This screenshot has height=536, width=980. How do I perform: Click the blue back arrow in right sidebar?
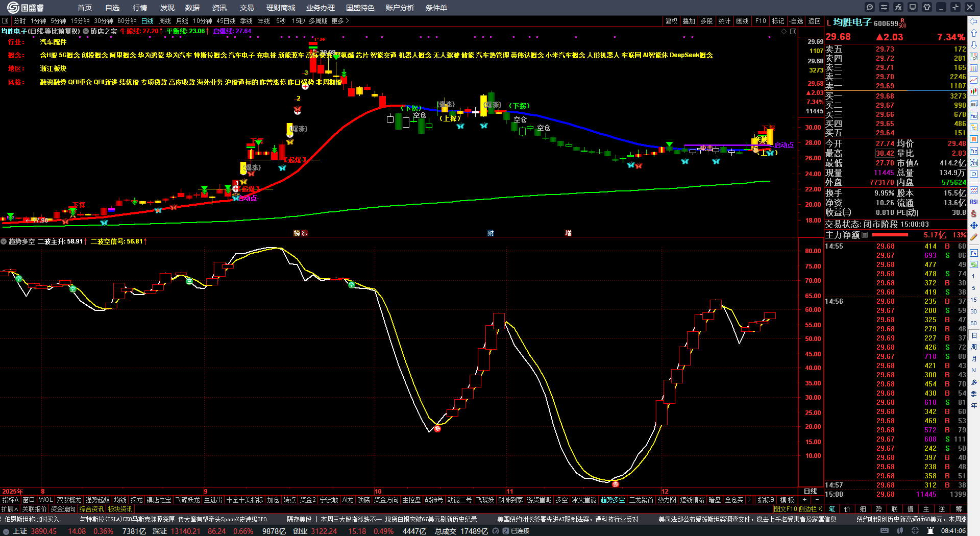click(974, 21)
